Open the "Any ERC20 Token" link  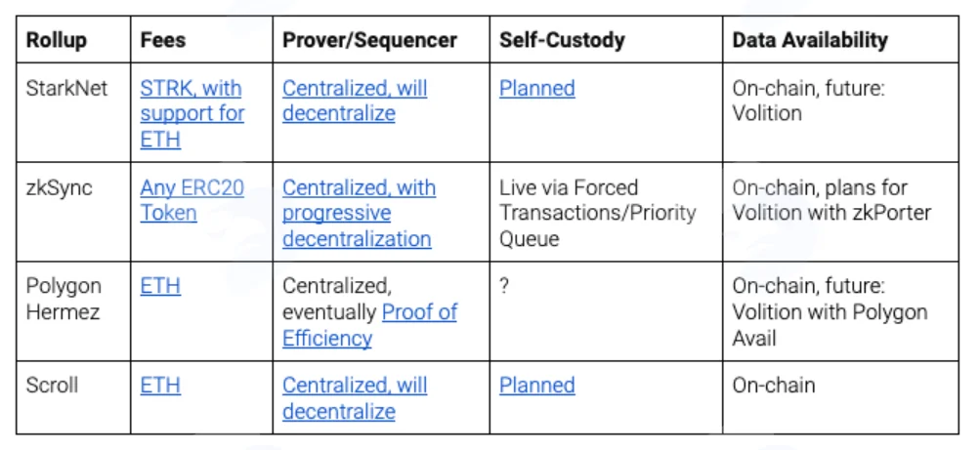pyautogui.click(x=192, y=200)
